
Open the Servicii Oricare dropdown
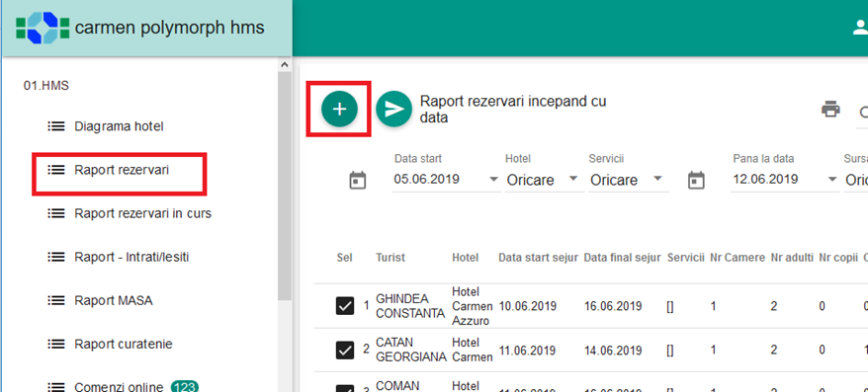pos(657,179)
